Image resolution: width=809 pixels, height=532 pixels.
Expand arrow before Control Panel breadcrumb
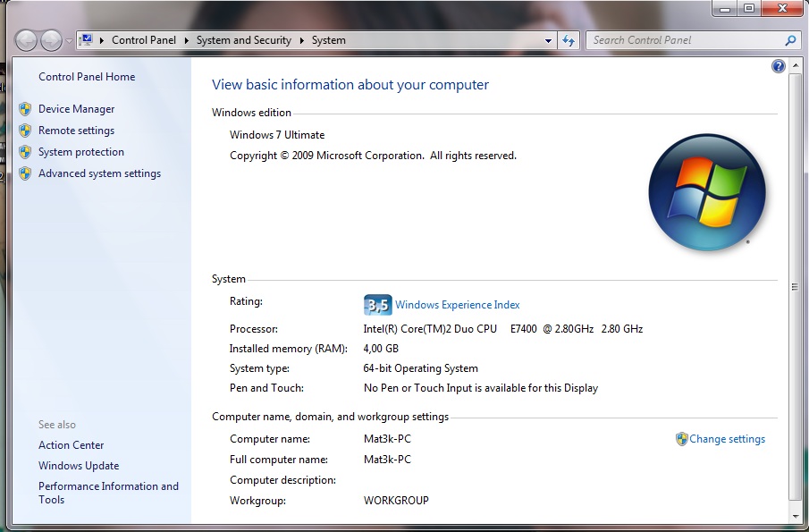pyautogui.click(x=102, y=40)
